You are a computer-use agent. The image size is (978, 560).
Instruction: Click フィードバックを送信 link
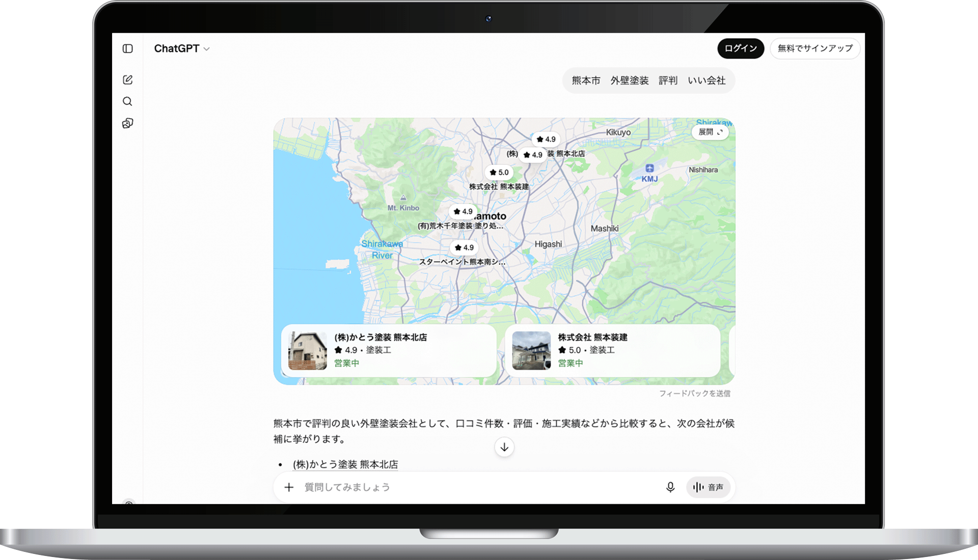pos(695,394)
